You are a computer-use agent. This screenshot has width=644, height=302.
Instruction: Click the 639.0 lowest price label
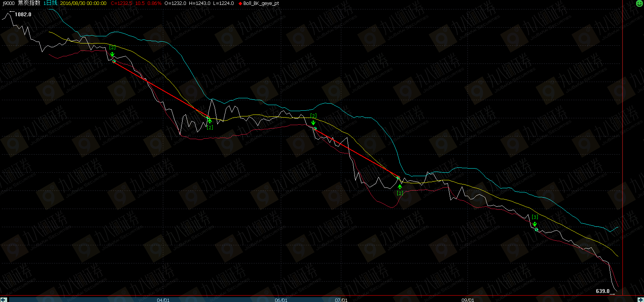pos(603,291)
